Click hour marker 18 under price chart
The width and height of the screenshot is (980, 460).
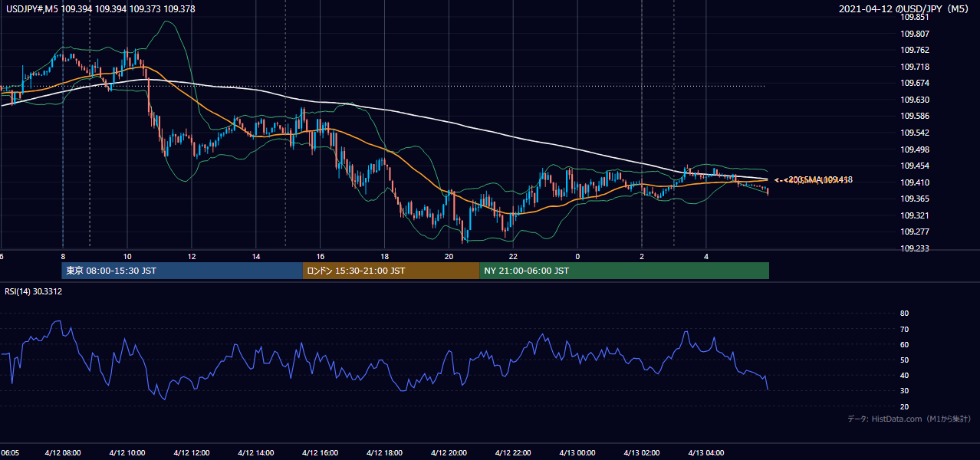pos(385,257)
